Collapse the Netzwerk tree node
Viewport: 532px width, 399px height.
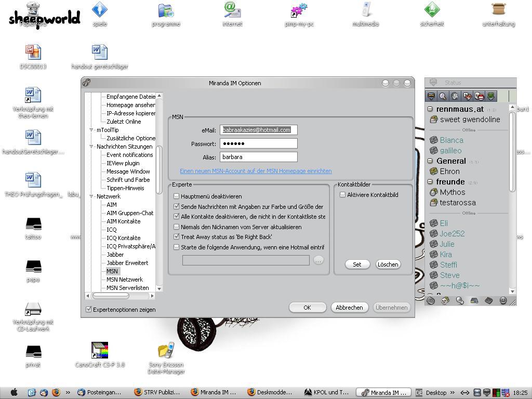[x=91, y=196]
